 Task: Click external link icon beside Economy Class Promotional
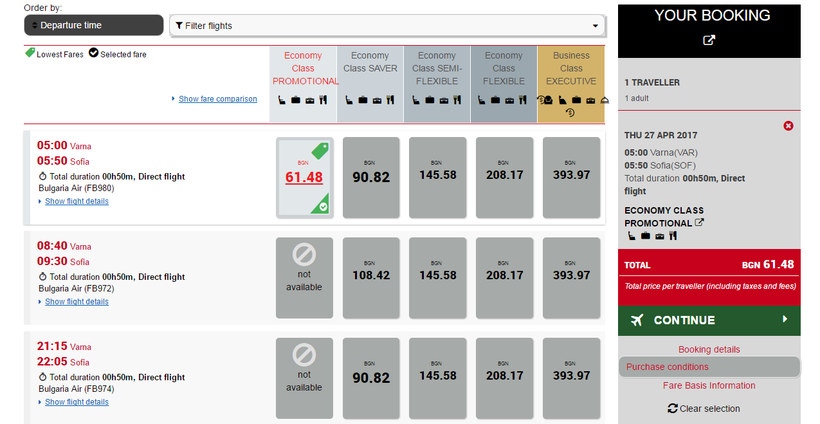point(699,223)
